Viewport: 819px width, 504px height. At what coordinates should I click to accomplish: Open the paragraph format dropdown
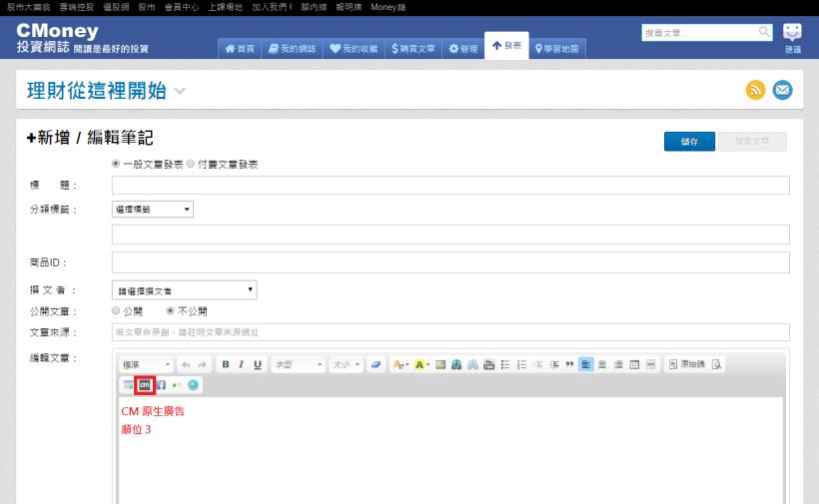[x=146, y=364]
